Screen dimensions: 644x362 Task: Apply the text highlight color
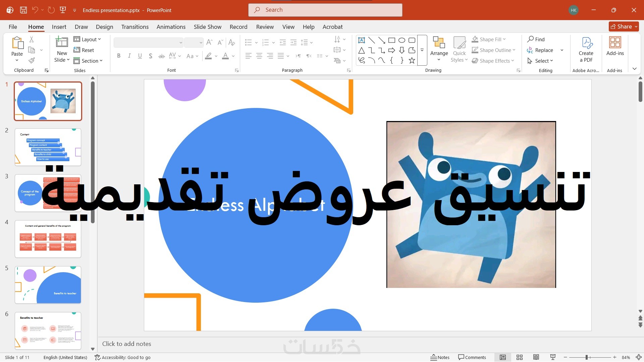tap(208, 56)
